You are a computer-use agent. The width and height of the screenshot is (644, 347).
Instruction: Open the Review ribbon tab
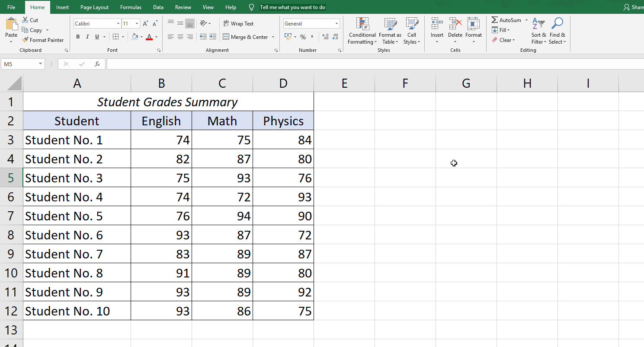point(183,7)
